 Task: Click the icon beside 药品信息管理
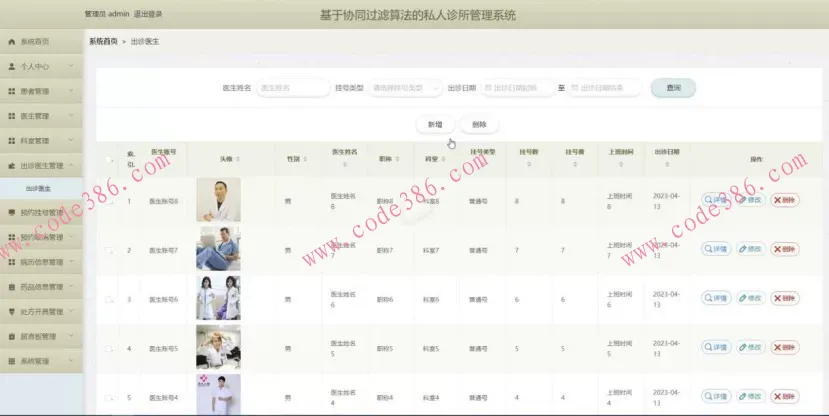coord(12,287)
